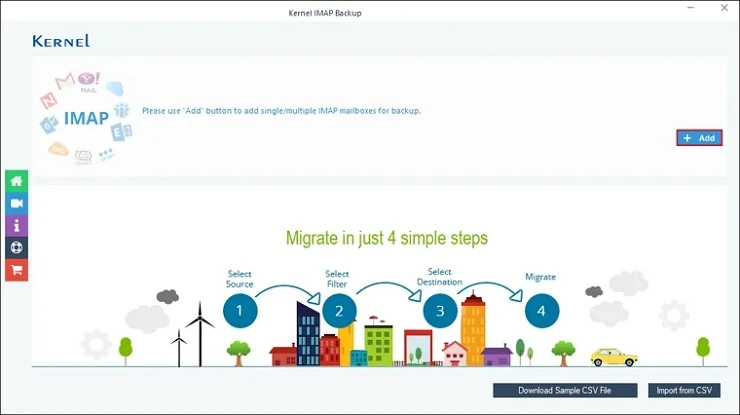Click the step 1 circle
The width and height of the screenshot is (740, 415).
click(x=240, y=311)
